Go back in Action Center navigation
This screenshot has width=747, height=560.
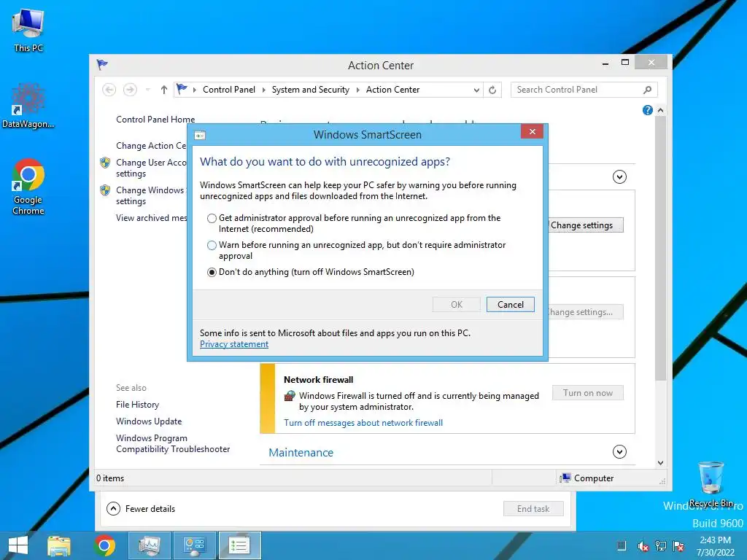109,90
